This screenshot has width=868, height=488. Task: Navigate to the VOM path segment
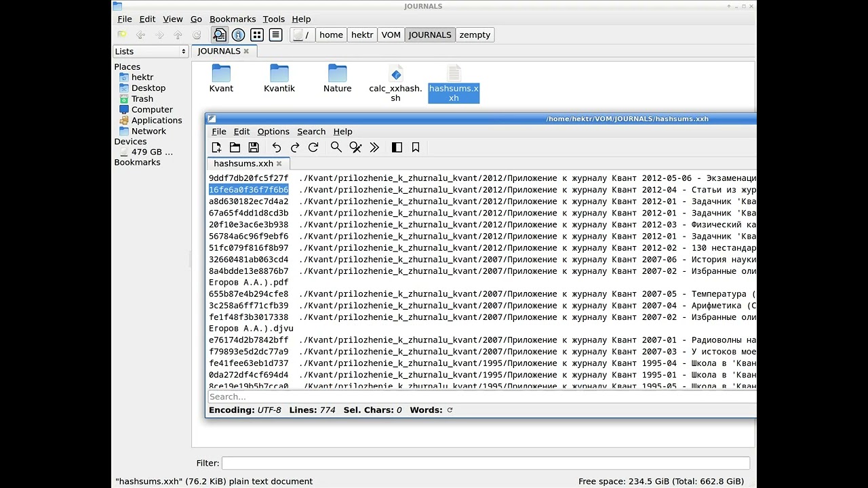(x=391, y=35)
